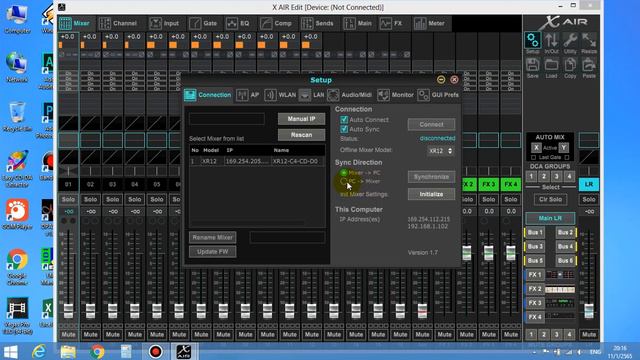The width and height of the screenshot is (640, 360).
Task: Mute channel 01 strip
Action: click(68, 334)
